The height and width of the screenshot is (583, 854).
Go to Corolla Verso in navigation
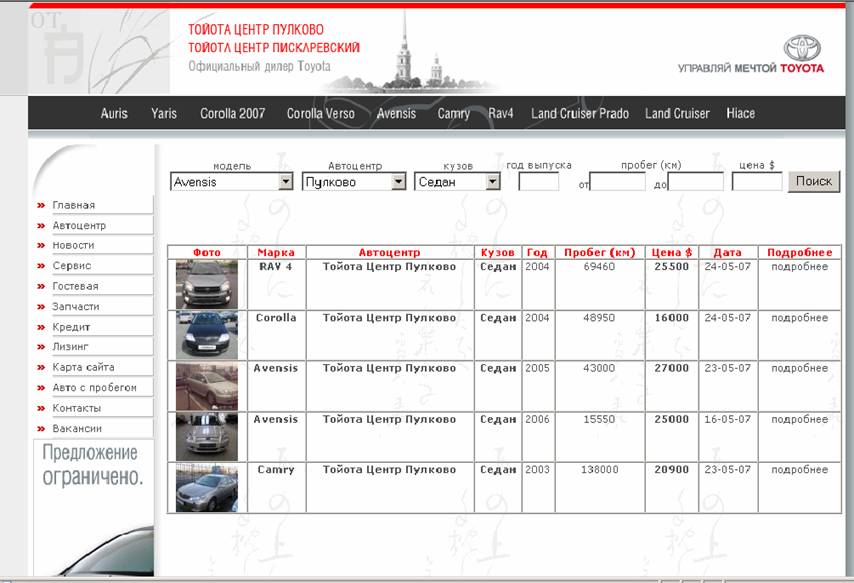(321, 113)
